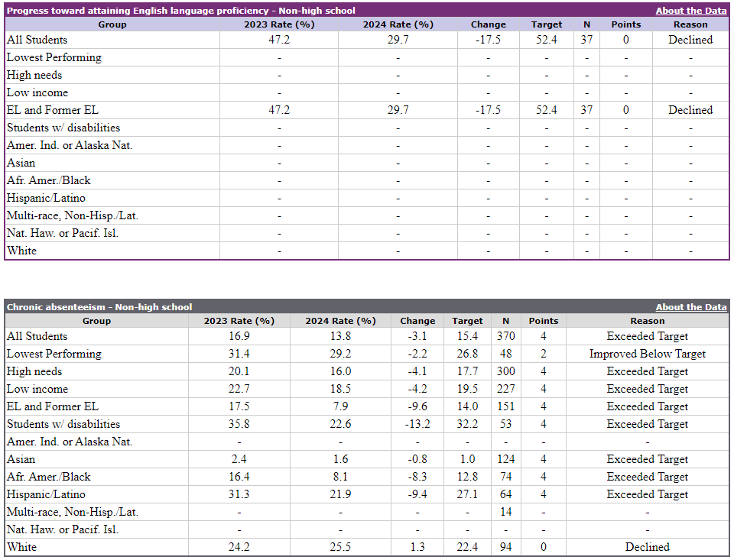Screen dimensions: 734x560
Task: Click the -13.2 change for Students w/ disabilities
Action: click(417, 424)
